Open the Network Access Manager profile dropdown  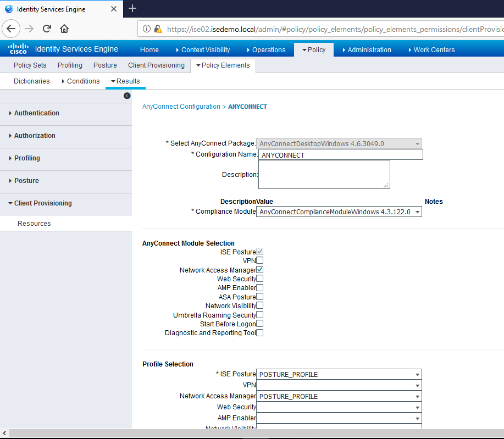point(339,396)
